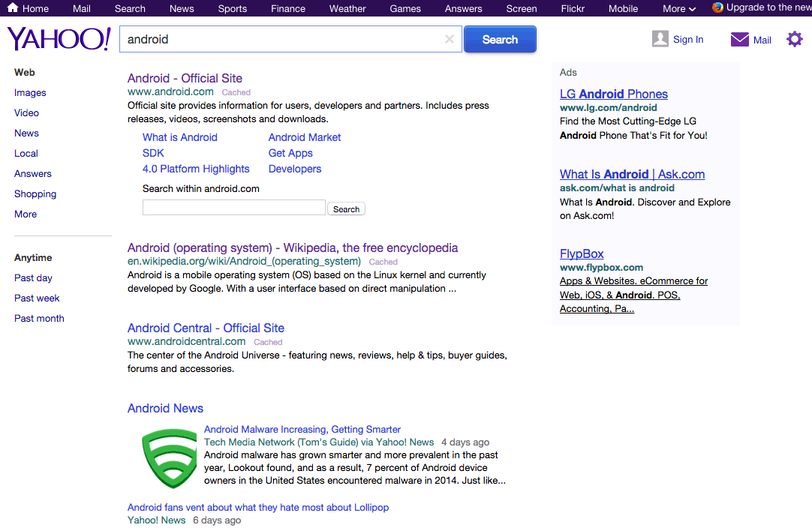Open Cached link for www.android.com
The height and width of the screenshot is (531, 812).
click(x=236, y=92)
